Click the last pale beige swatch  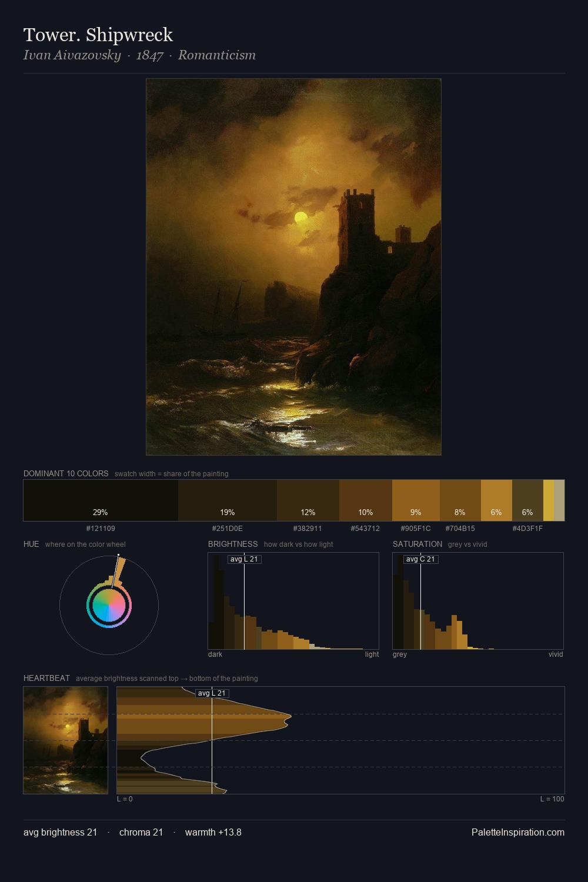pyautogui.click(x=559, y=500)
